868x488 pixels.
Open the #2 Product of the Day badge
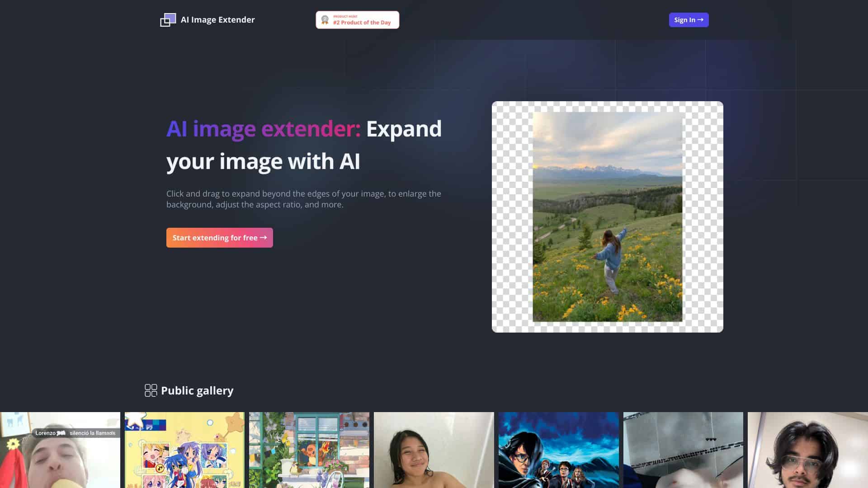(x=357, y=20)
